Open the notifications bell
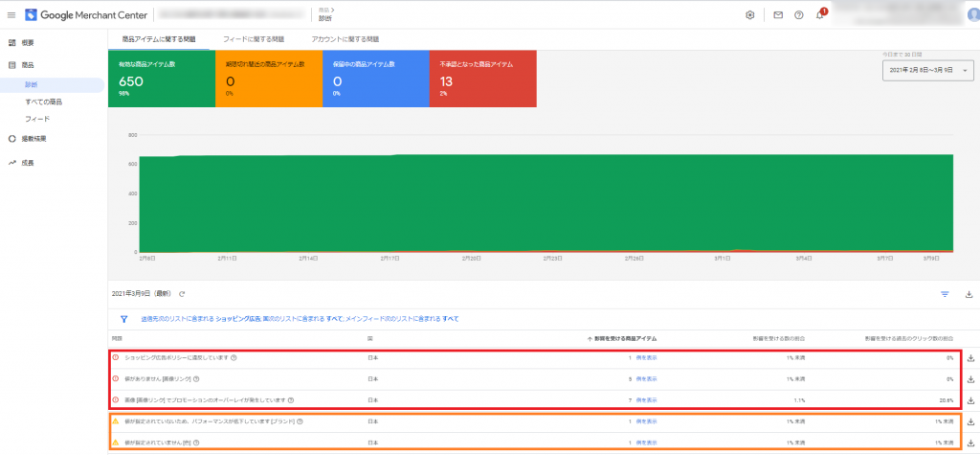Viewport: 980px width, 455px height. (x=820, y=15)
